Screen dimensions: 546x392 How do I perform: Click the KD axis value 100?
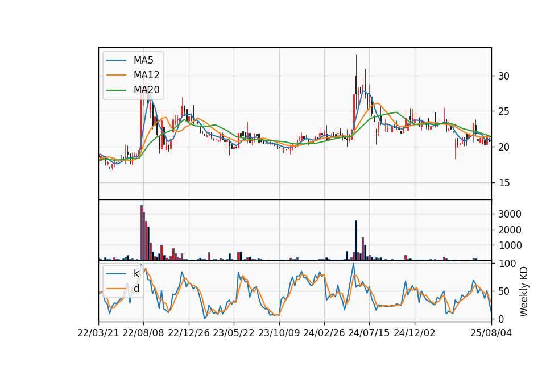click(507, 264)
